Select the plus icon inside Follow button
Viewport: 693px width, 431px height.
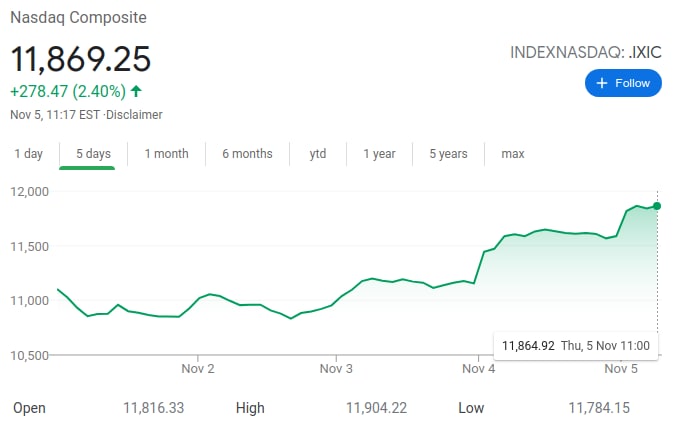tap(602, 83)
